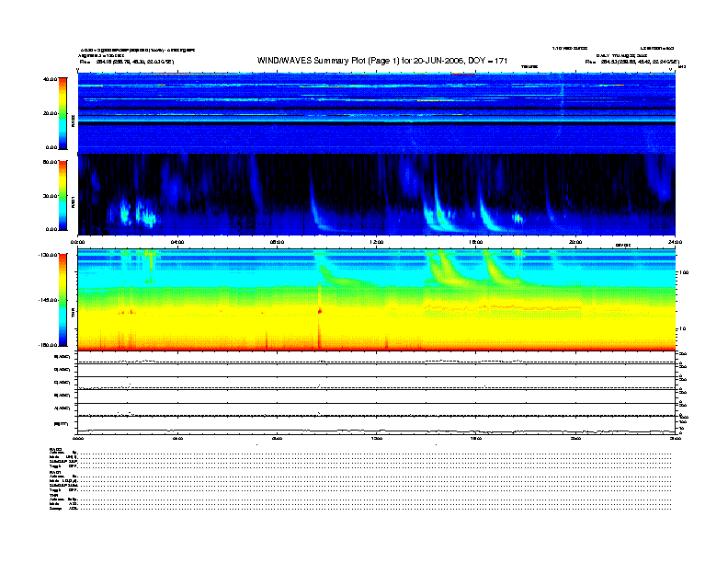The image size is (728, 563).
Task: Click the 100 label on TNR right axis
Action: click(x=684, y=272)
